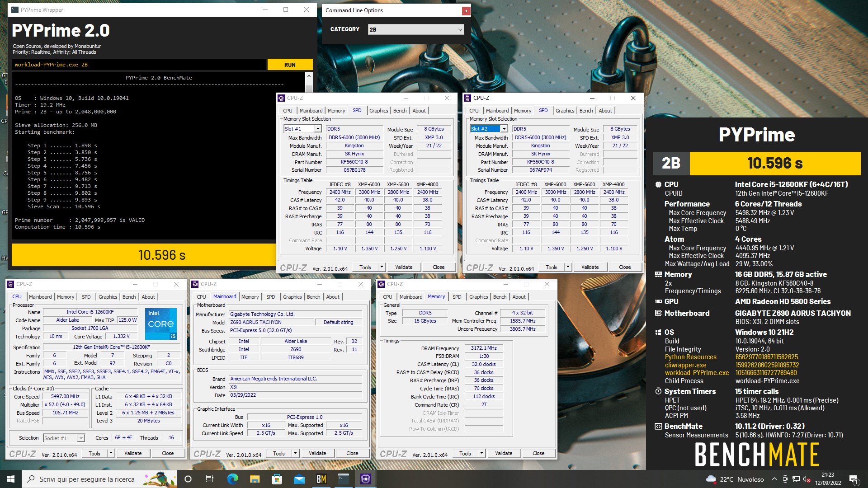Click the CPU-Z app icon in the Processor window title bar

10,284
